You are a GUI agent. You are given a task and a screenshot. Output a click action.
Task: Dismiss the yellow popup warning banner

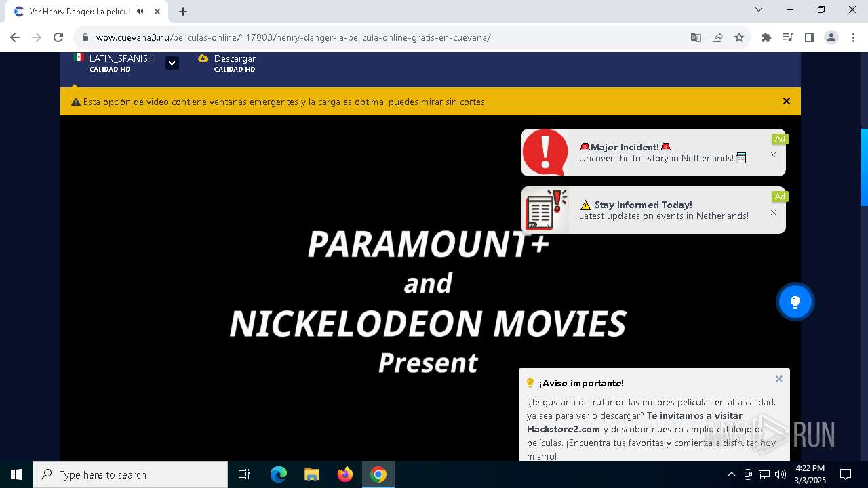pos(787,101)
